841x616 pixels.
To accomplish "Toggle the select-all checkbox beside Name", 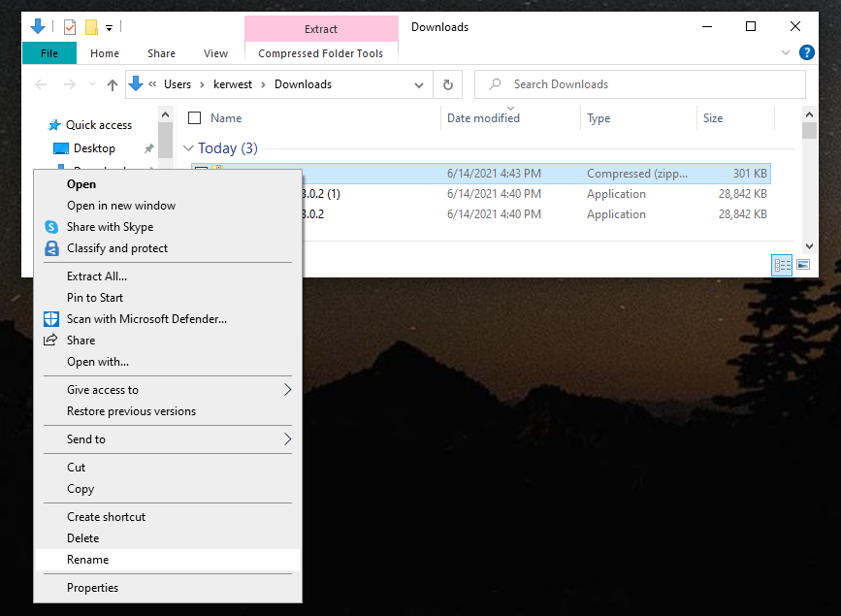I will click(194, 118).
